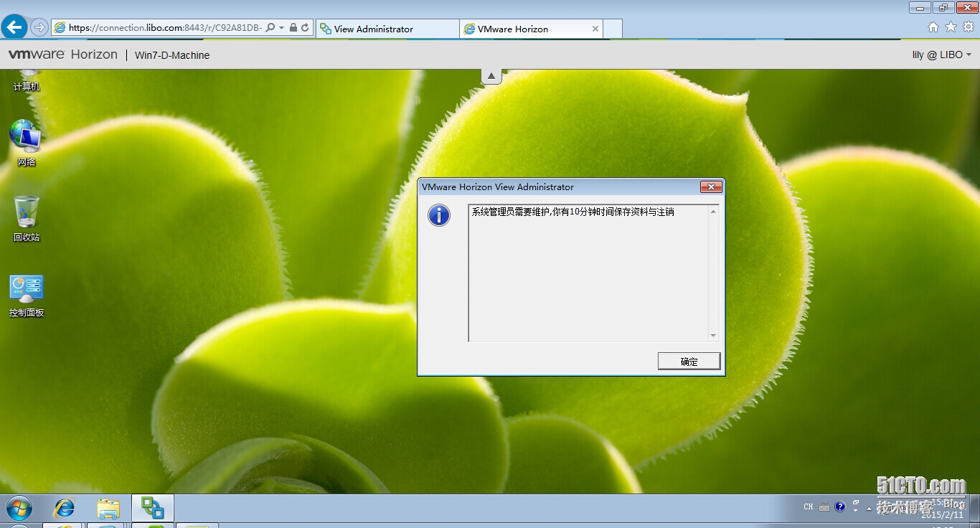The image size is (980, 528).
Task: Click the Win7-D-Machine desktop name
Action: (x=172, y=55)
